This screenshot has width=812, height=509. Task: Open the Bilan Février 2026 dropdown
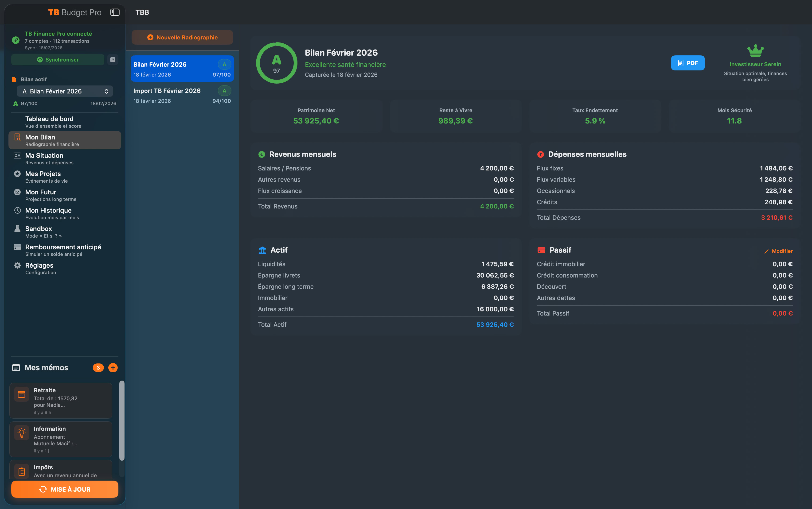[65, 91]
